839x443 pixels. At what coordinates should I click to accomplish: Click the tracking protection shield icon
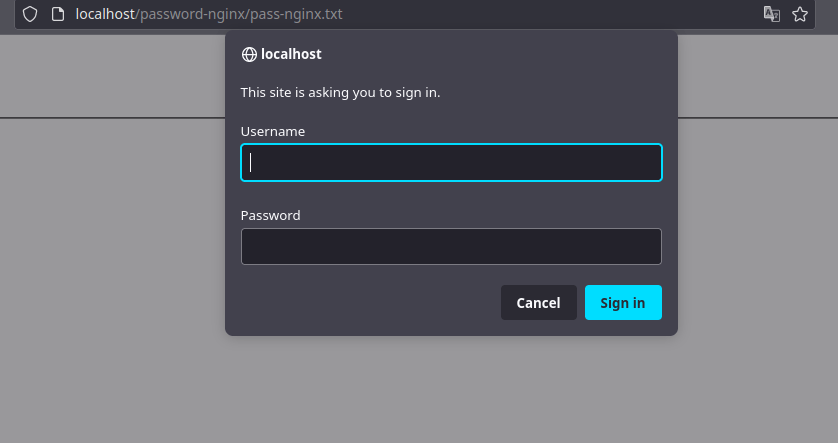pyautogui.click(x=30, y=14)
